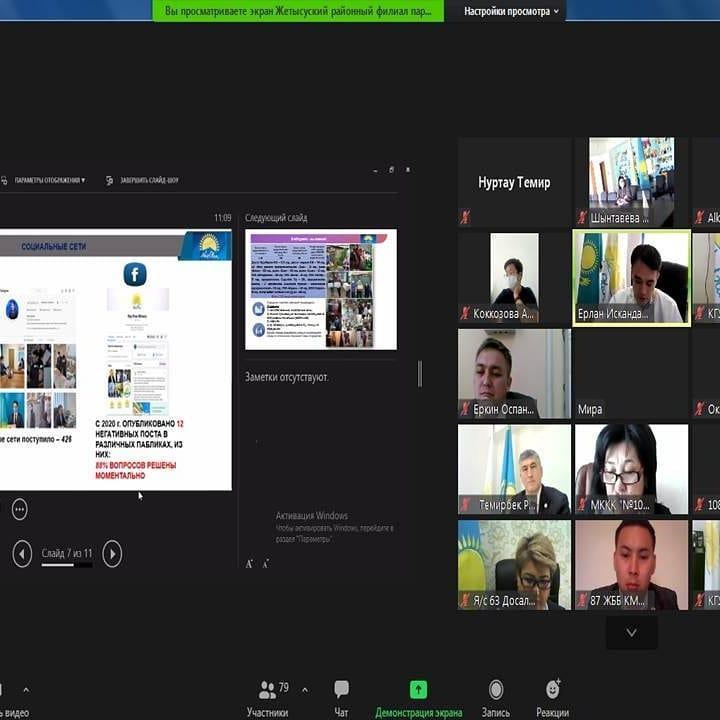
Task: Click the green Демонстрация экрана share icon
Action: 418,690
